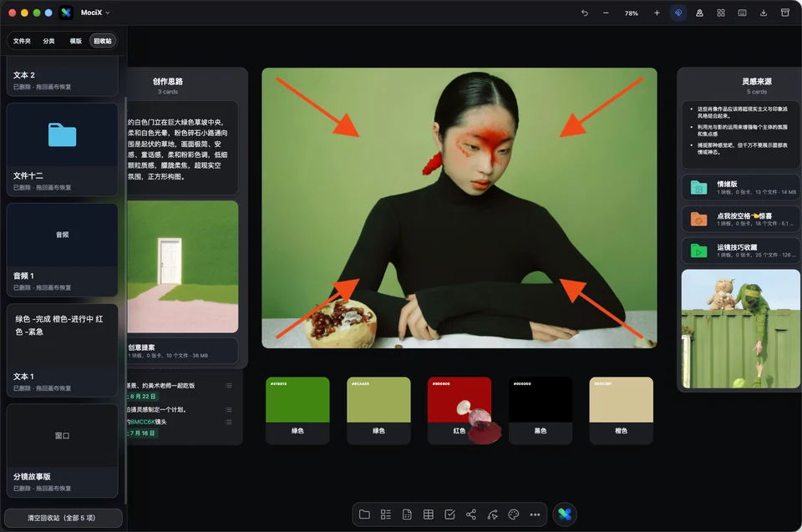Image resolution: width=802 pixels, height=532 pixels.
Task: Click the MociX logo in title bar
Action: coord(66,13)
